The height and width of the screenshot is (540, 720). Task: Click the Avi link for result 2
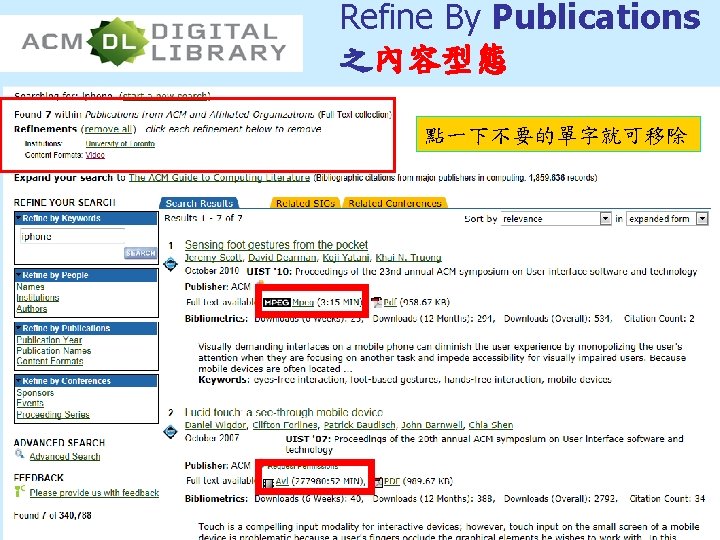(282, 481)
